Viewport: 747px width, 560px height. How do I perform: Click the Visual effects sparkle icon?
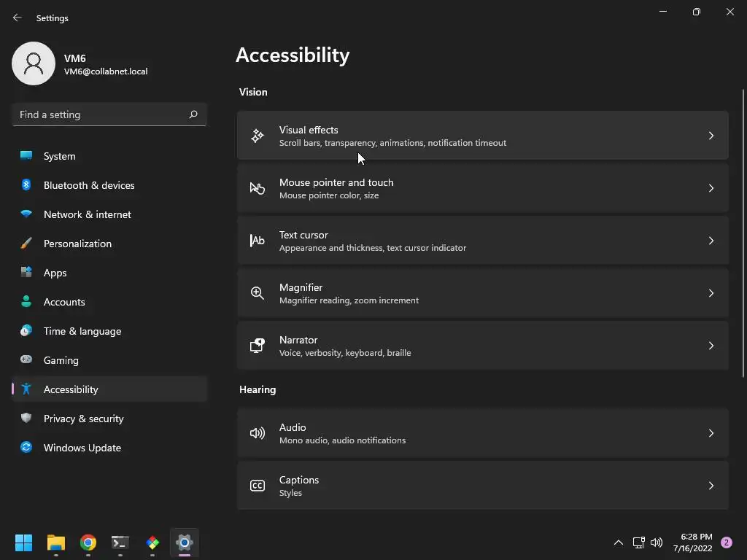click(x=258, y=136)
